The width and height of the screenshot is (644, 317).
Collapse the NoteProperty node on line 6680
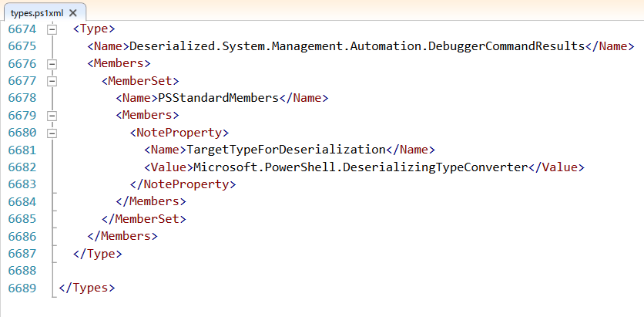click(x=52, y=133)
